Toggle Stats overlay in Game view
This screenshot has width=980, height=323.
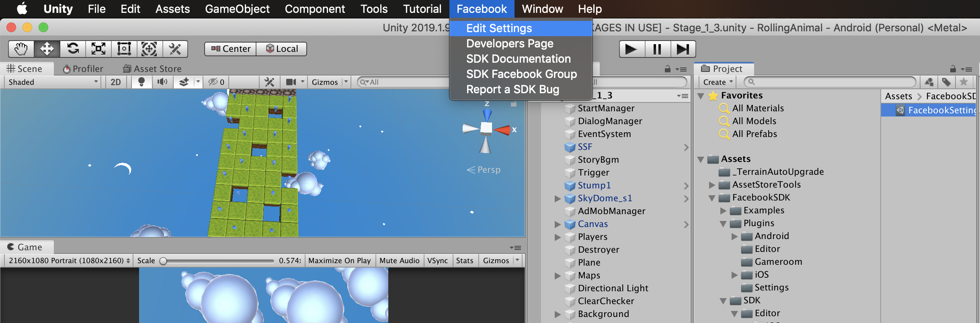pos(465,260)
